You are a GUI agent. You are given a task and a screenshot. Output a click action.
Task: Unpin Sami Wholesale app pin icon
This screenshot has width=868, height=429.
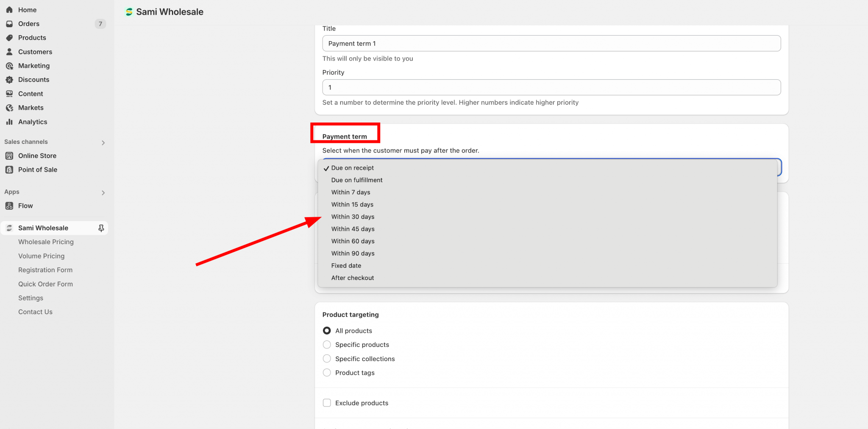click(x=101, y=228)
